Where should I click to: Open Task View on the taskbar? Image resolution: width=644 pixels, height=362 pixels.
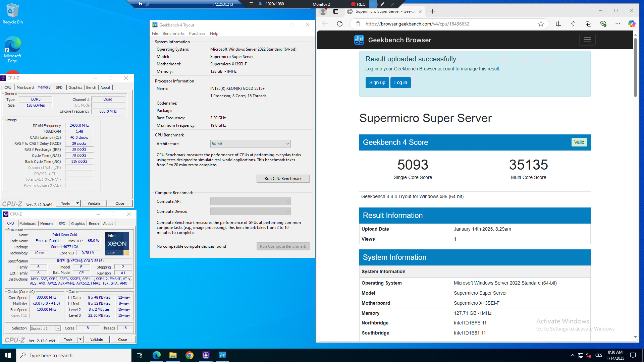[140, 355]
